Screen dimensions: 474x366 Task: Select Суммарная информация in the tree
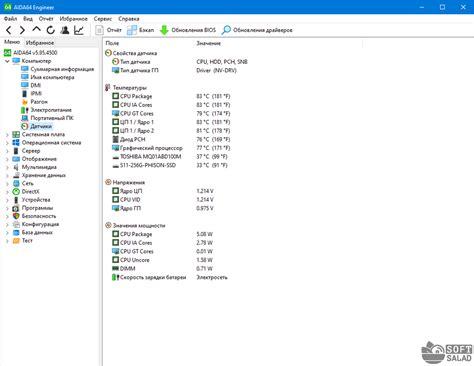tap(57, 69)
